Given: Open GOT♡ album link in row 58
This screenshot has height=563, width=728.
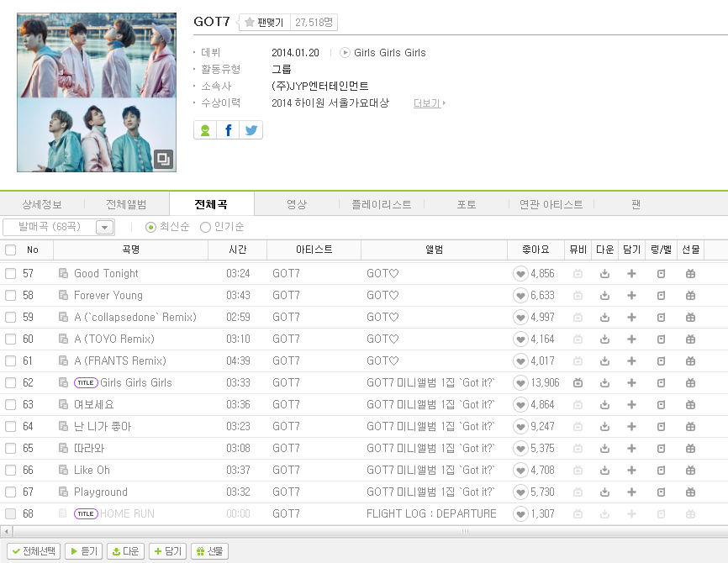Looking at the screenshot, I should click(x=382, y=296).
